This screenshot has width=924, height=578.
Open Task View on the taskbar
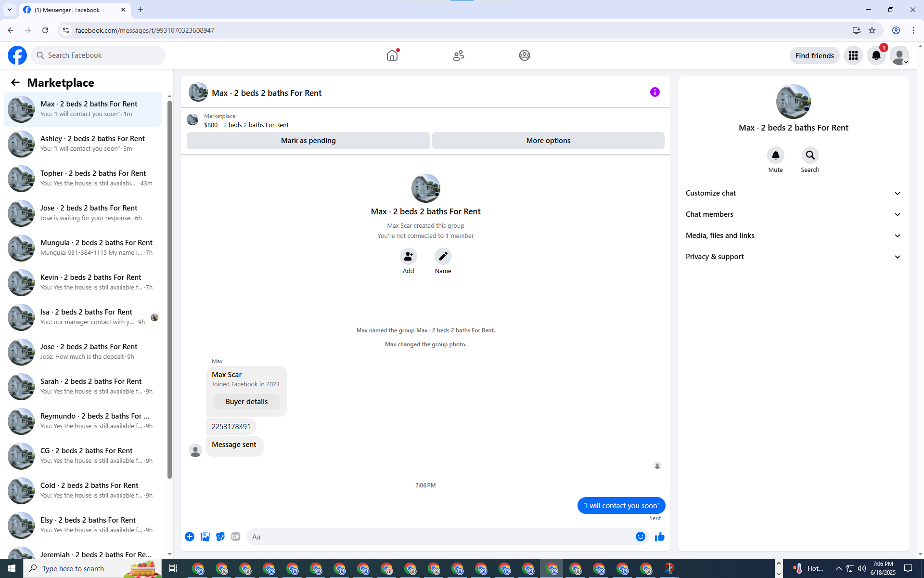(173, 568)
